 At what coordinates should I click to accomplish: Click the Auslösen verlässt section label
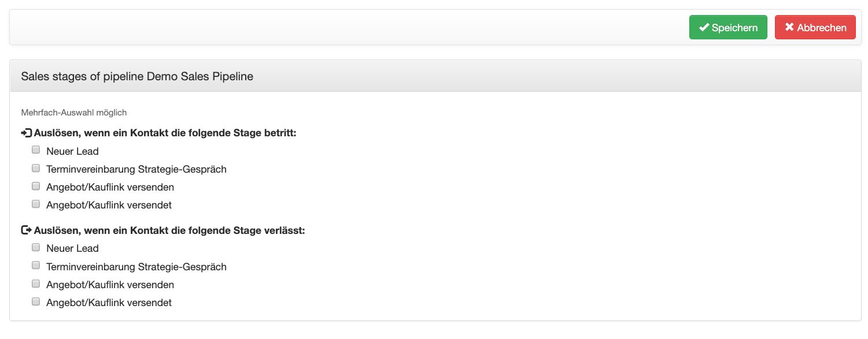(169, 230)
